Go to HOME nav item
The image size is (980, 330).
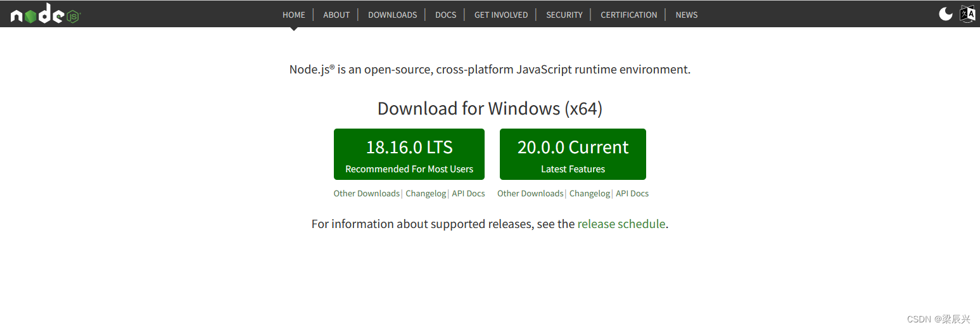point(294,15)
